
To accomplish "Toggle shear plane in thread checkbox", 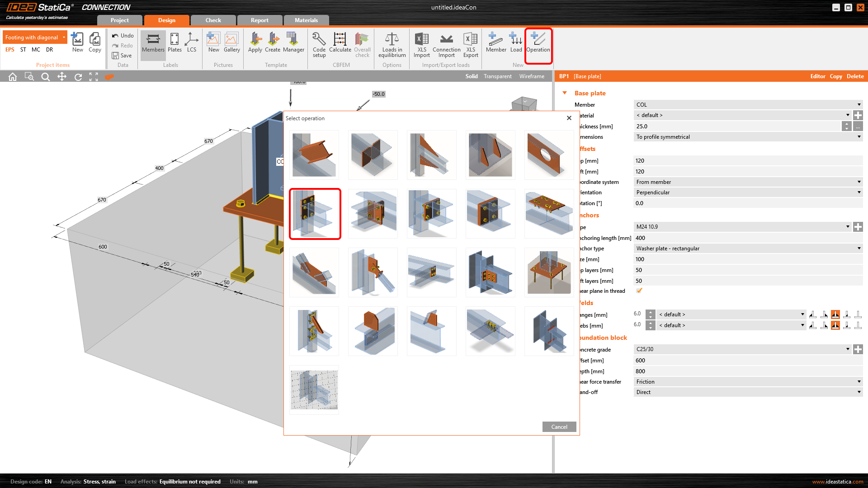I will [639, 291].
